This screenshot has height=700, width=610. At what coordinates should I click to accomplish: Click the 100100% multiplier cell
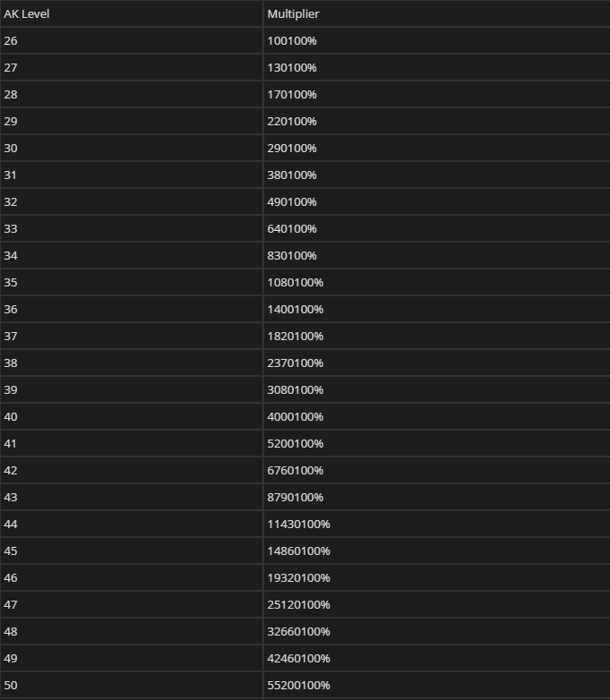coord(292,41)
